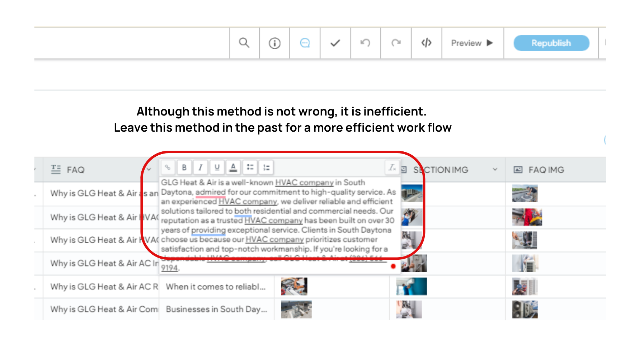
Task: Click the info icon in the toolbar
Action: [x=274, y=43]
